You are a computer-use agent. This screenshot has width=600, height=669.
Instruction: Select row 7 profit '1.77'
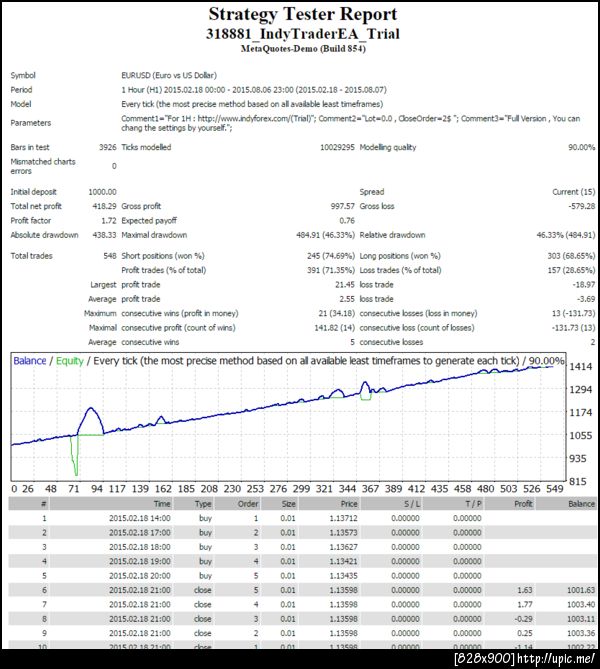coord(525,605)
